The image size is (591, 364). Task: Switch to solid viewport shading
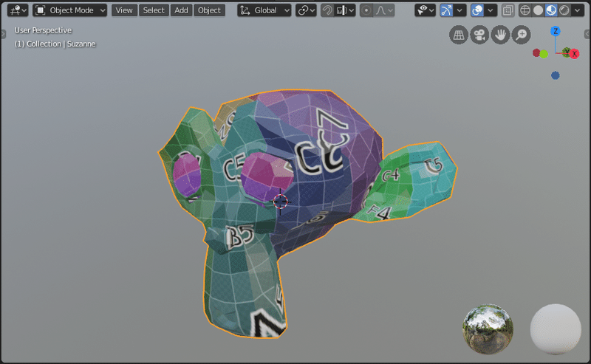pos(538,10)
